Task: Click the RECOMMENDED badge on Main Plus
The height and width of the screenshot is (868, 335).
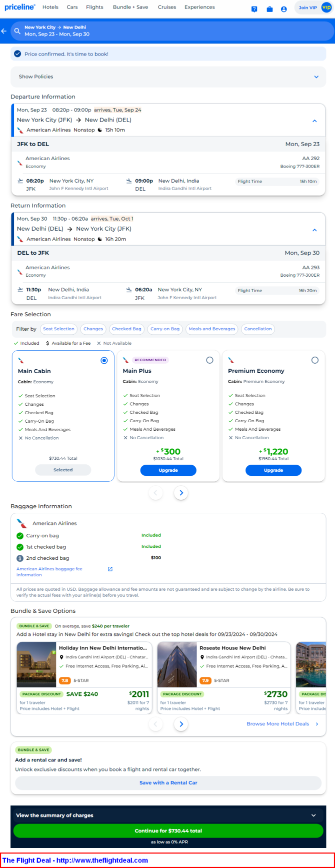Action: click(x=150, y=360)
